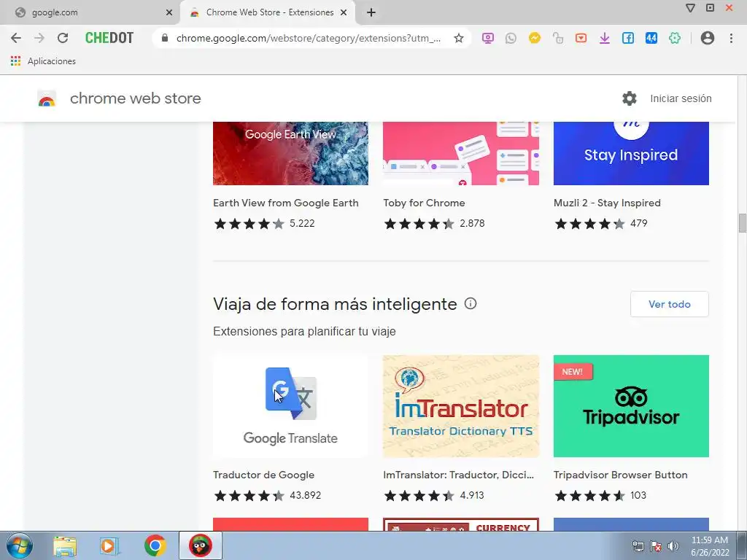
Task: Click the page vertical scrollbar thumb
Action: click(x=742, y=223)
